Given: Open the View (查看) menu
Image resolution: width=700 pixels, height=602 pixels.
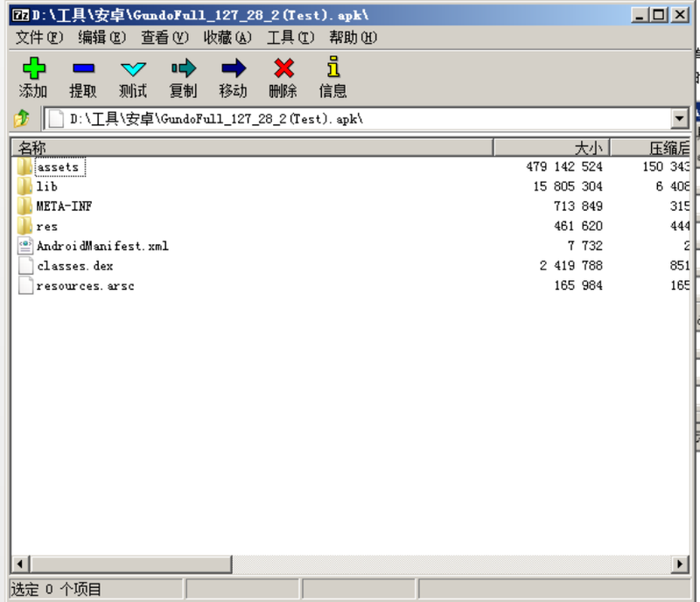Looking at the screenshot, I should (x=164, y=37).
